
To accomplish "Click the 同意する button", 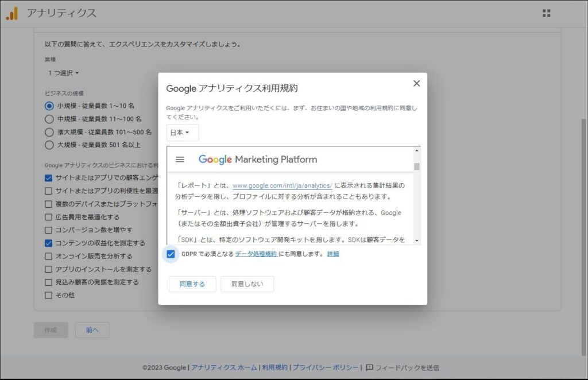I will pyautogui.click(x=192, y=284).
